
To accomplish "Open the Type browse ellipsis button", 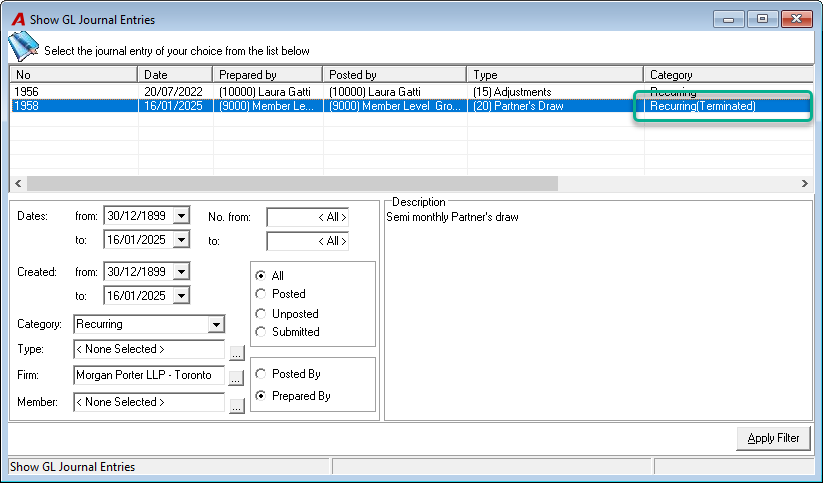I will click(x=237, y=353).
